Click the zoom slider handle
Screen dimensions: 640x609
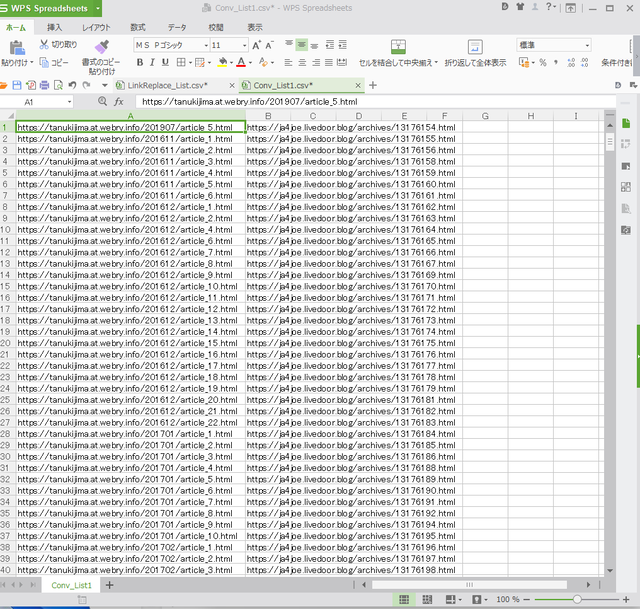[577, 599]
